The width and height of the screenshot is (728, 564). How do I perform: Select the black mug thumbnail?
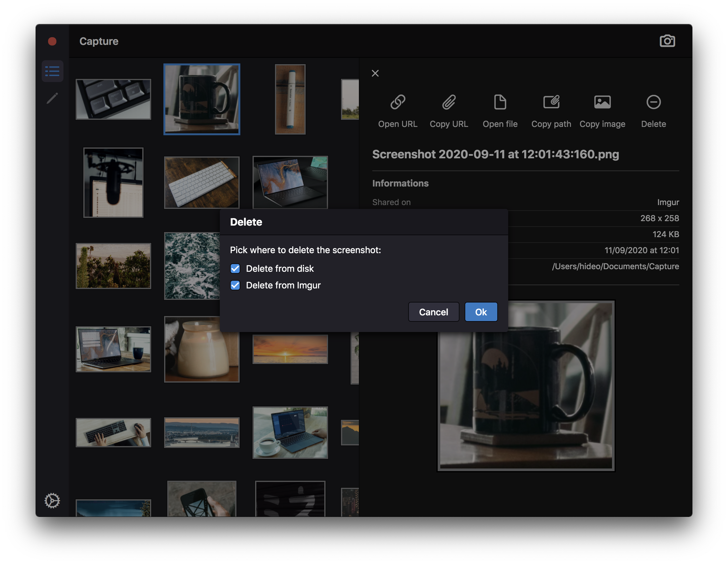202,99
